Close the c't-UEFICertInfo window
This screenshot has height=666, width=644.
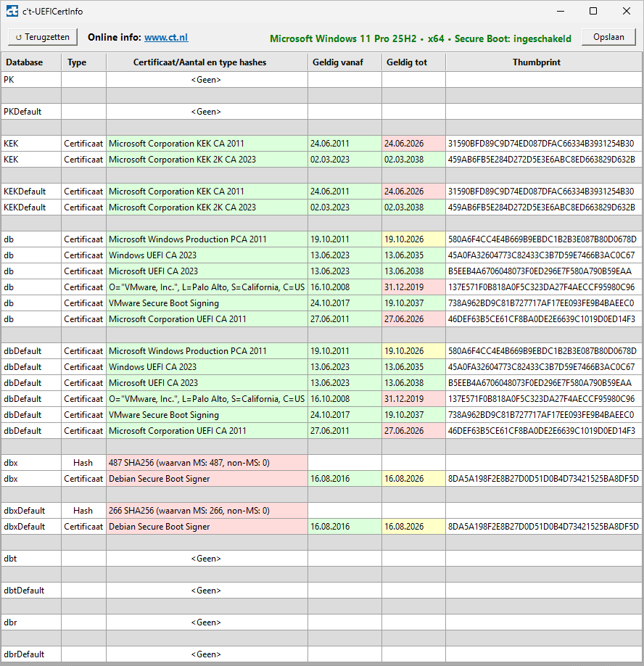coord(626,11)
